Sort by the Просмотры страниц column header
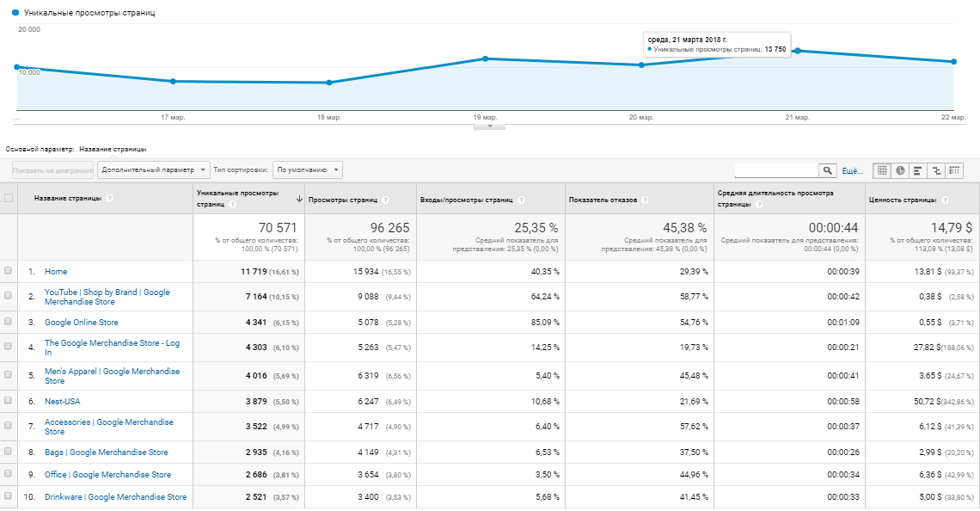980x511 pixels. tap(341, 200)
